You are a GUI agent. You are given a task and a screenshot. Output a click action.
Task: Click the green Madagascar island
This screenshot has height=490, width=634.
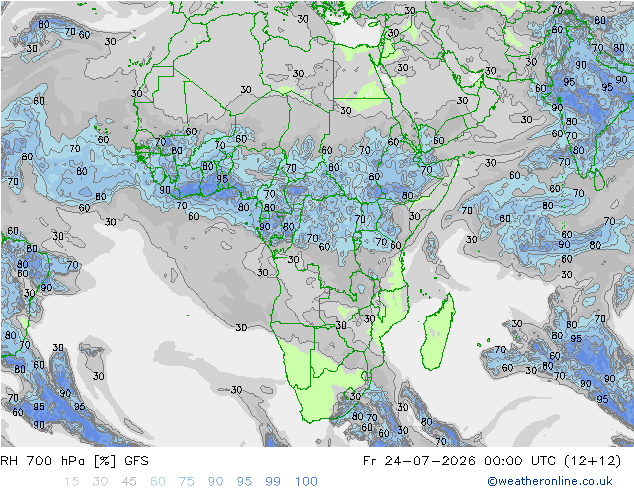click(x=437, y=332)
